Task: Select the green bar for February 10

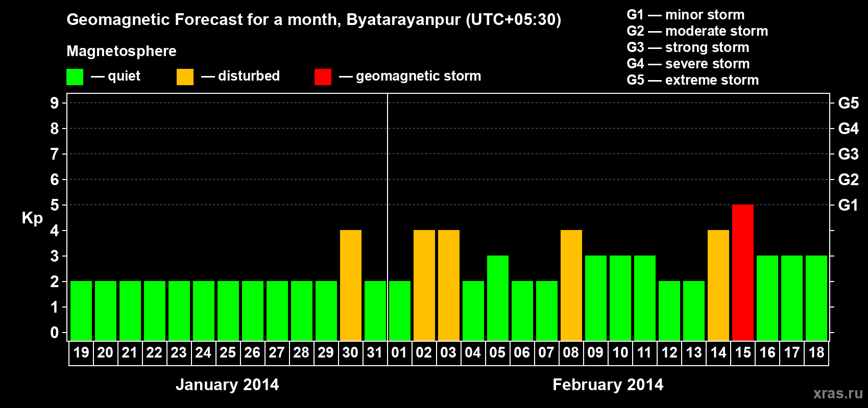Action: [x=620, y=298]
